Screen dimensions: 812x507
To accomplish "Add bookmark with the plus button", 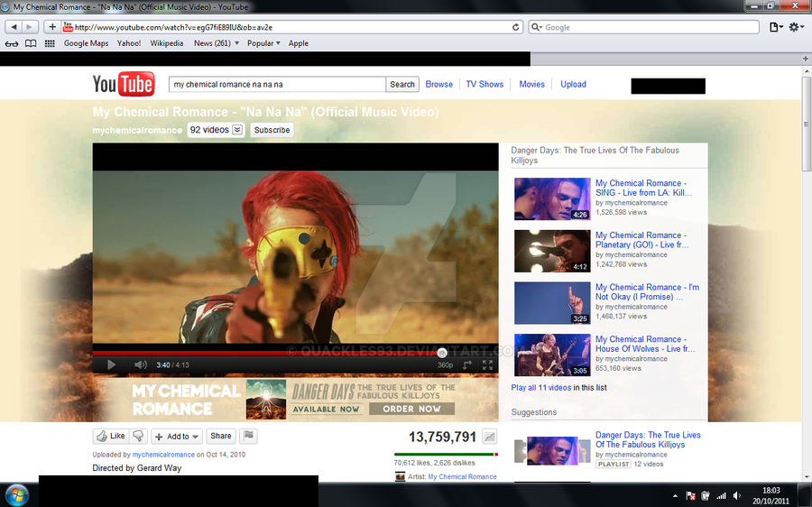I will [52, 27].
